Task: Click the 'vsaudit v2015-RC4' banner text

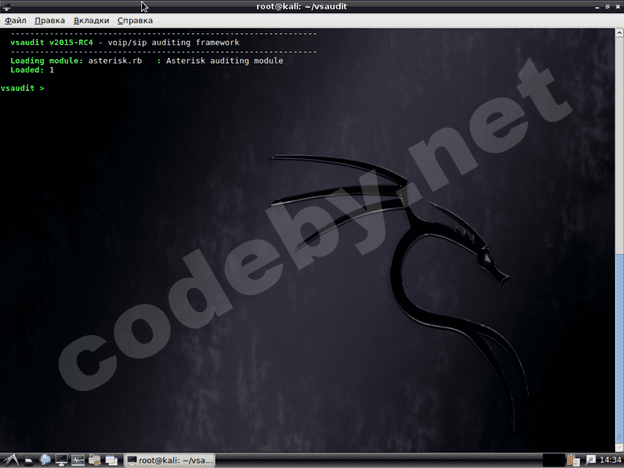Action: coord(51,43)
